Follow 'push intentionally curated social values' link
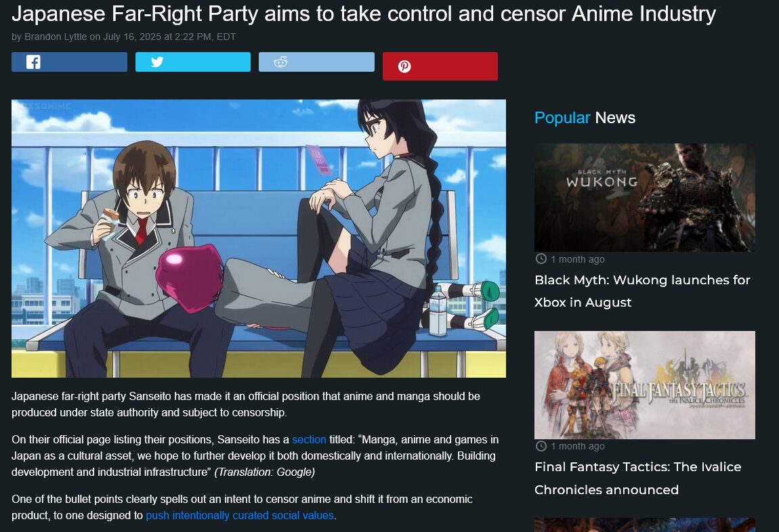Image resolution: width=779 pixels, height=532 pixels. [x=240, y=516]
